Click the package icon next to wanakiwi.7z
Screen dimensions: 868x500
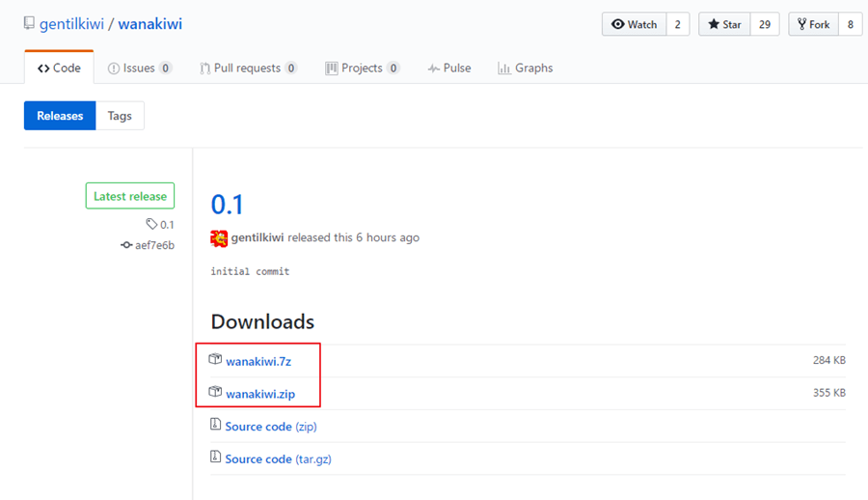coord(215,359)
